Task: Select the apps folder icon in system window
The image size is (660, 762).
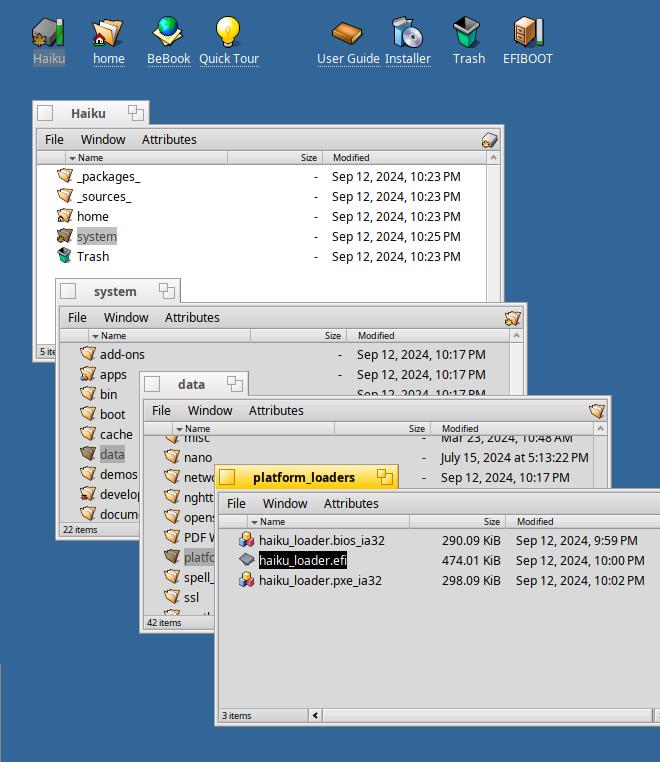Action: tap(87, 374)
